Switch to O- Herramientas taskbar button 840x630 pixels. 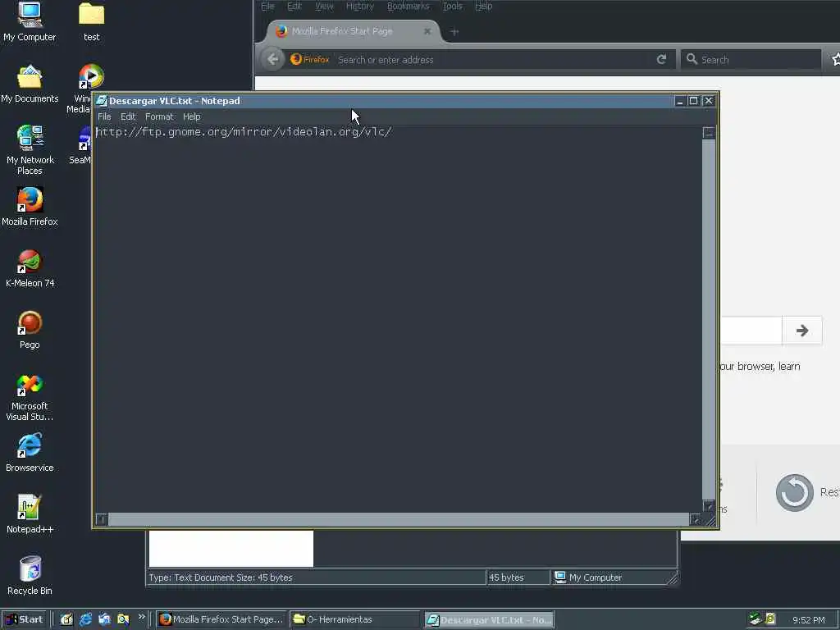[354, 619]
